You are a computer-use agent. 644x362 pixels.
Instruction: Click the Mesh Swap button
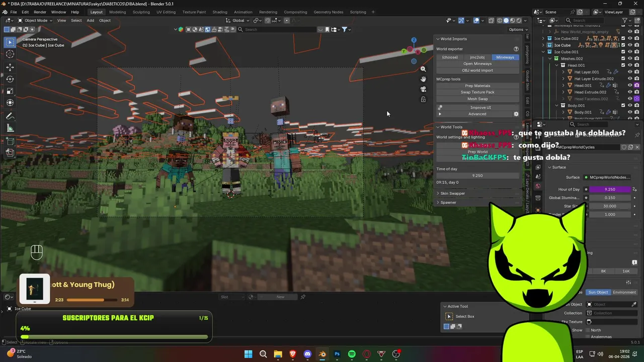tap(477, 99)
